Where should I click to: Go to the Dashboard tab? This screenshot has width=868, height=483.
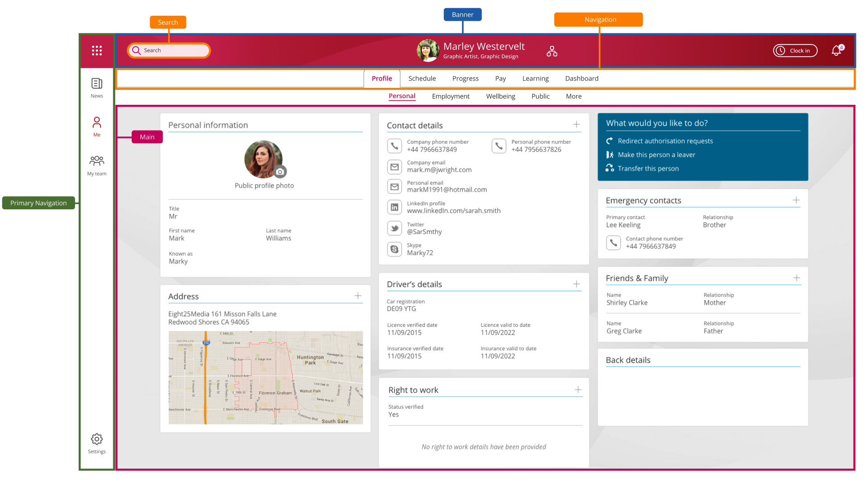click(x=582, y=78)
